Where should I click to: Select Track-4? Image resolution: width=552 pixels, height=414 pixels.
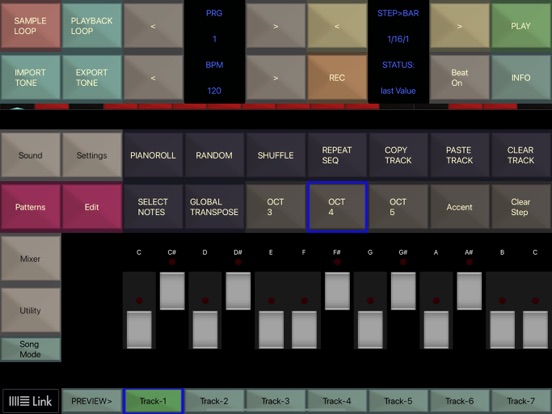(x=337, y=401)
